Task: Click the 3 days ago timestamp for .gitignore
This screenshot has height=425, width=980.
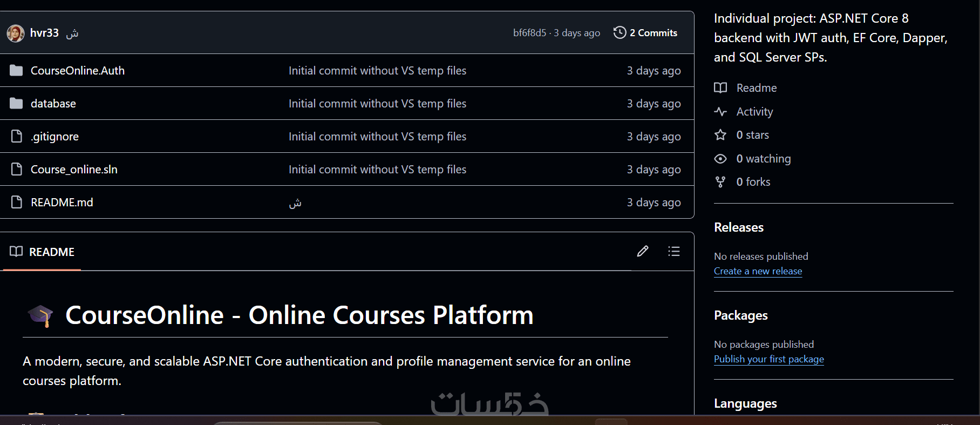Action: [654, 137]
